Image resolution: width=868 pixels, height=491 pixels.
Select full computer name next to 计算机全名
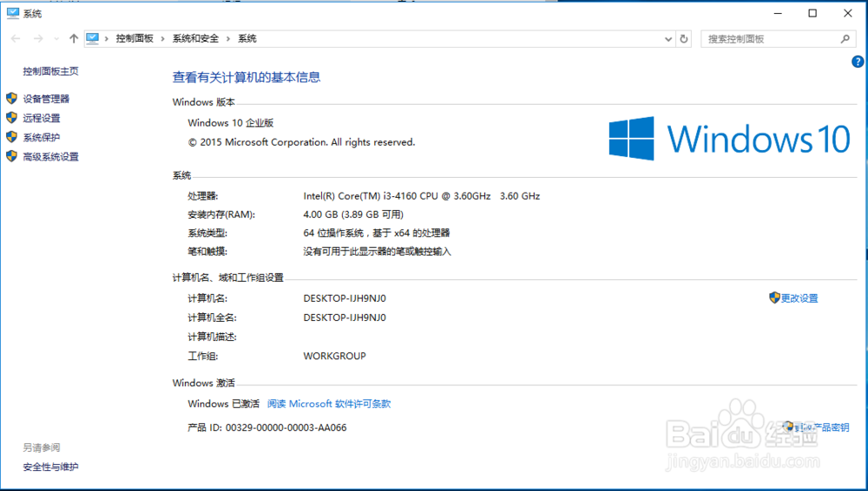pyautogui.click(x=345, y=318)
